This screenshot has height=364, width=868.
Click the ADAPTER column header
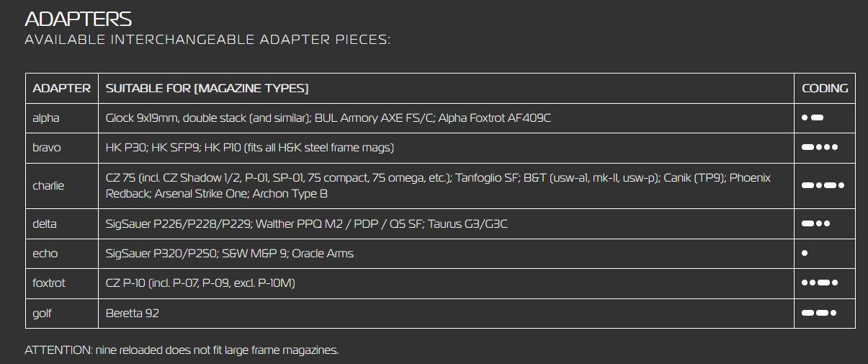click(62, 89)
